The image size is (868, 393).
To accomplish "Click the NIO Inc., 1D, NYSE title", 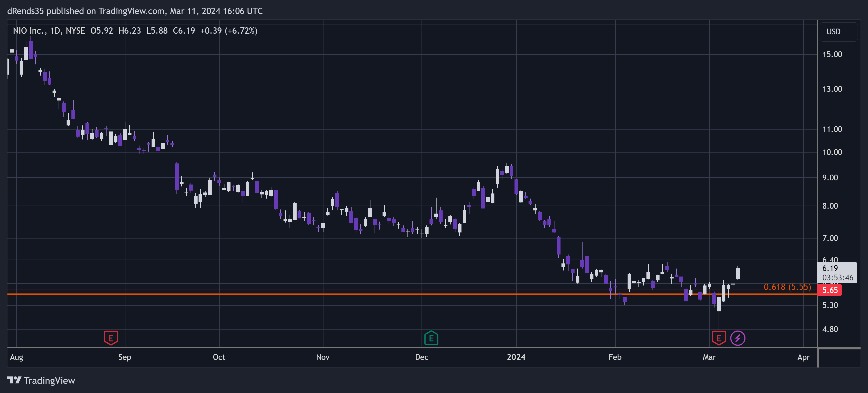I will pos(49,31).
